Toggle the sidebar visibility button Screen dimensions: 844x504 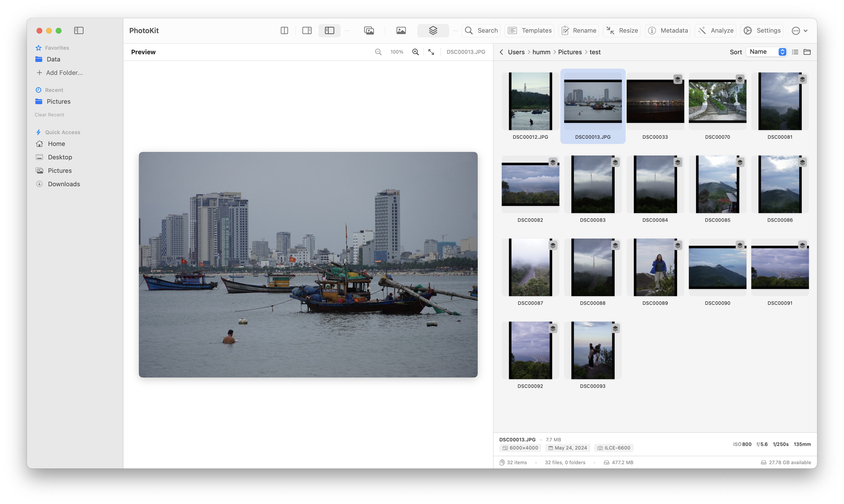[79, 30]
